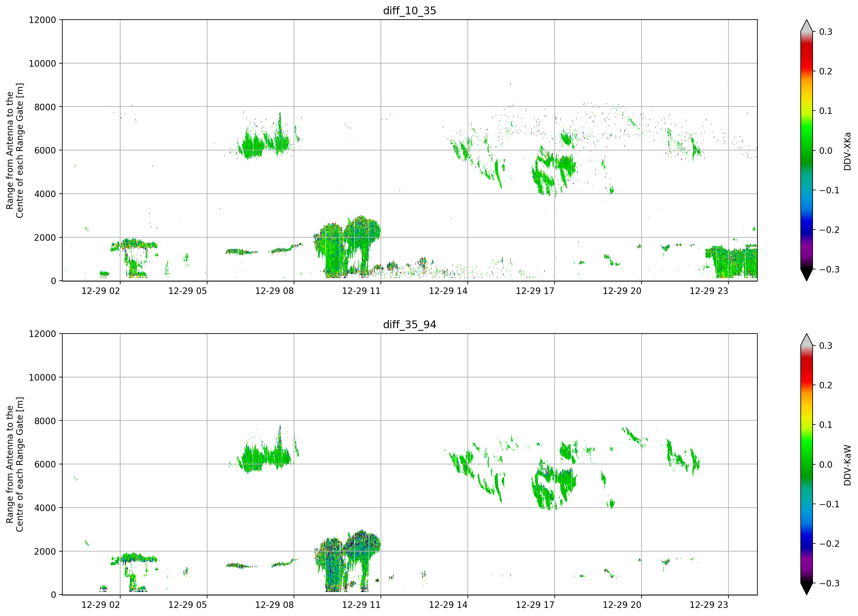Click the 10000 y-tick of diff_10_35 plot
The image size is (858, 616).
(42, 64)
